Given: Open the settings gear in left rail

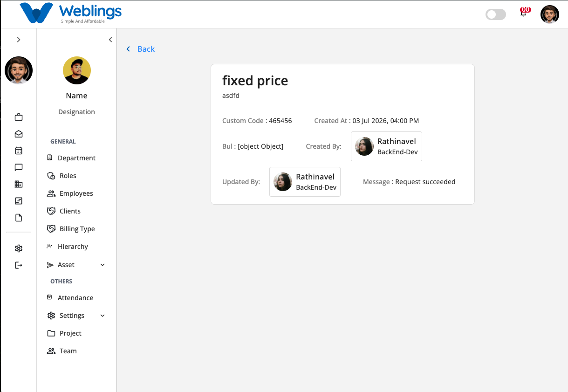Looking at the screenshot, I should (19, 248).
